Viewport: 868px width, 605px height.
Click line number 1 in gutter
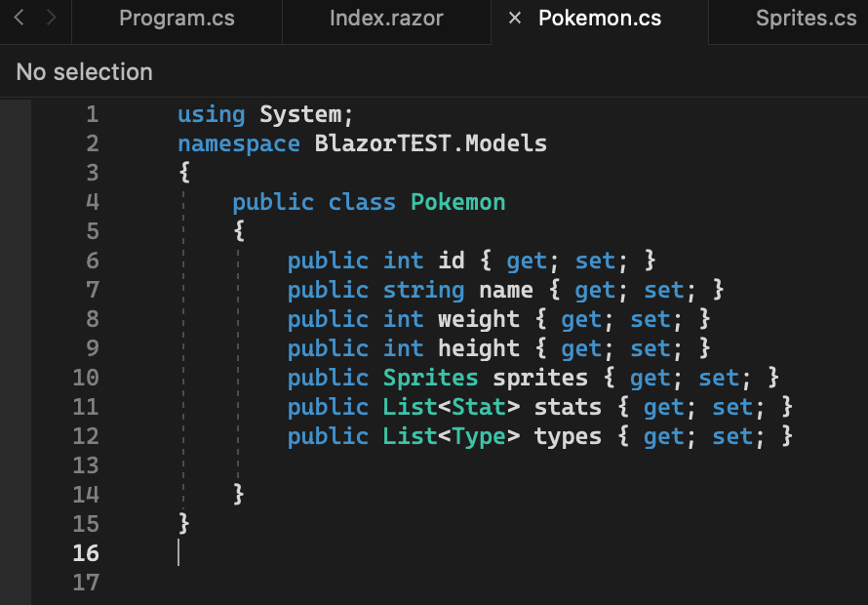[93, 115]
